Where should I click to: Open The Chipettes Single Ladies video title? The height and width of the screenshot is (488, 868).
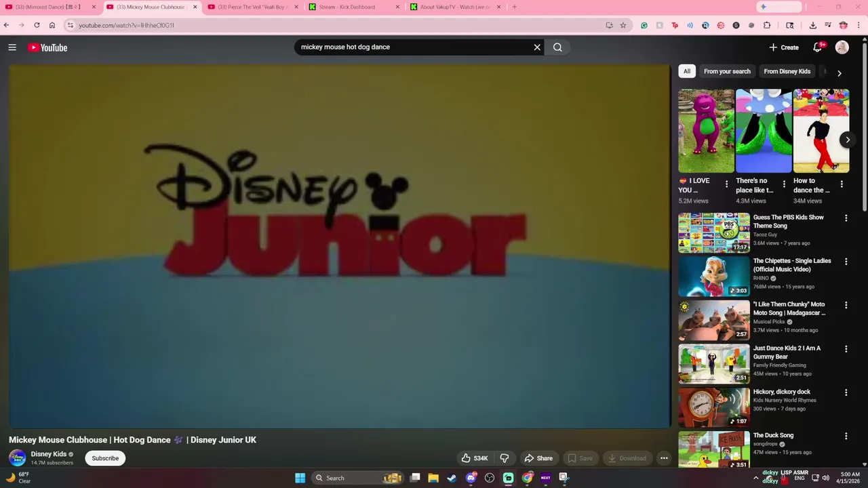tap(792, 265)
